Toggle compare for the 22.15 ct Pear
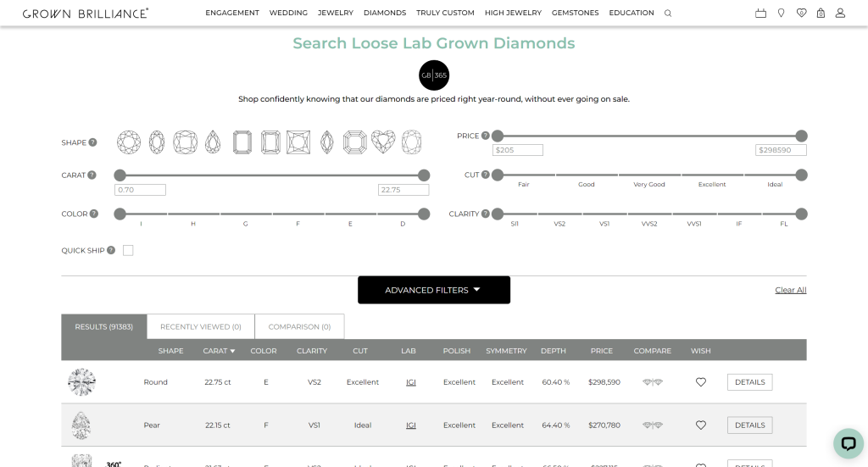 coord(653,425)
